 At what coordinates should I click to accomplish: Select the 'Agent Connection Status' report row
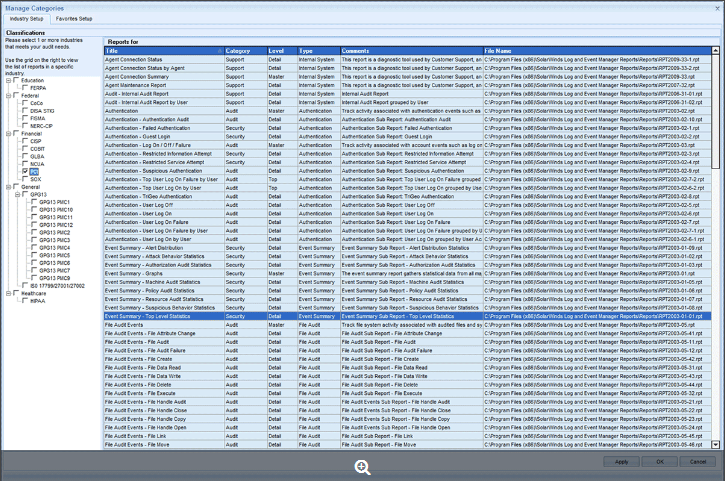(x=407, y=60)
